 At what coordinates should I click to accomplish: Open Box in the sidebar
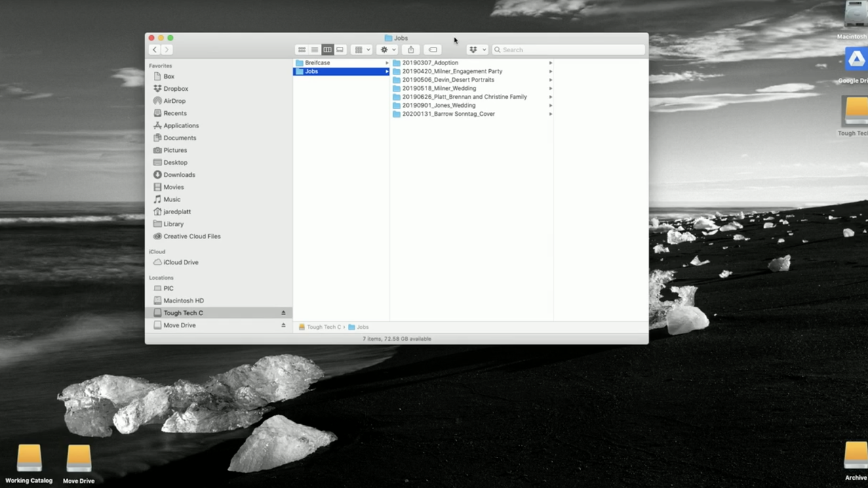(169, 77)
